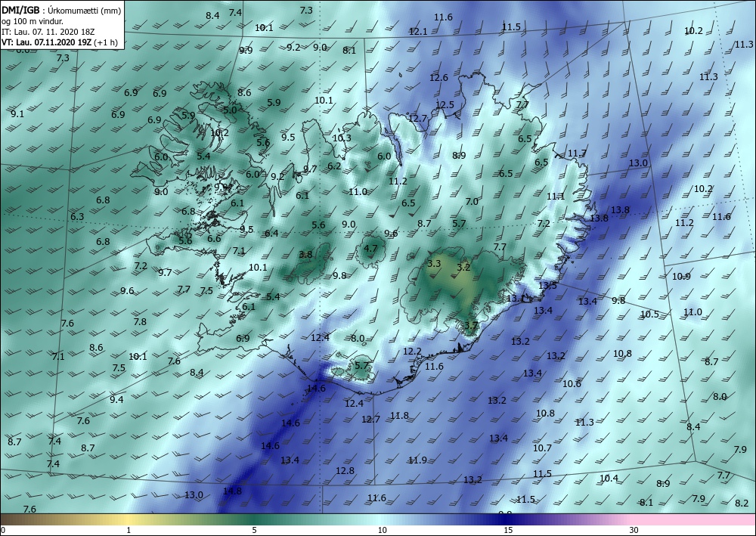Click the '5' tick on the color scale
The width and height of the screenshot is (756, 536).
pyautogui.click(x=254, y=531)
